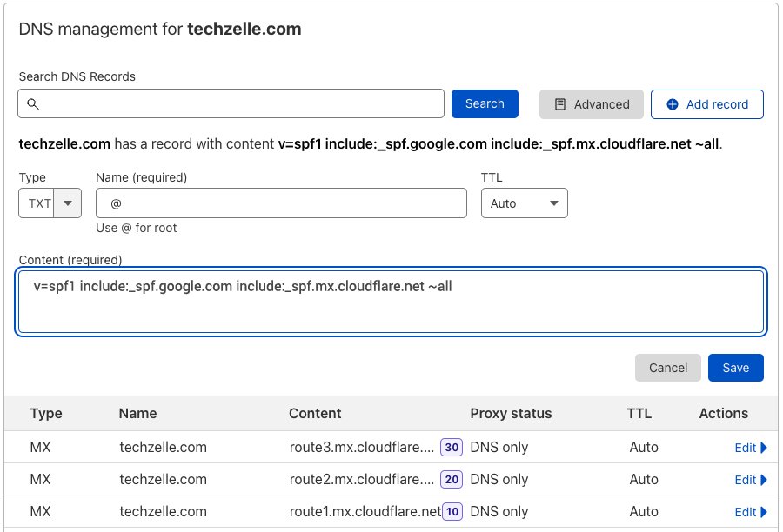
Task: Click techzelle.com name in route3 row
Action: point(163,447)
